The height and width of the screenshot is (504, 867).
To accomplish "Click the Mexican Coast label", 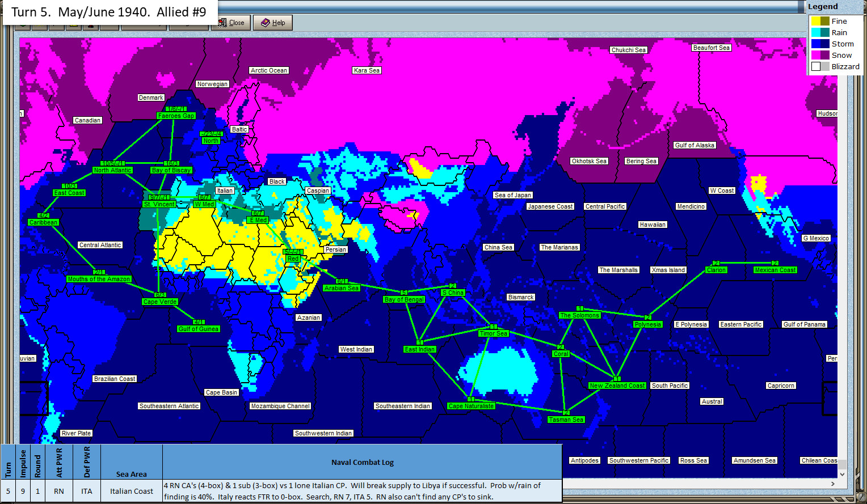I will pos(776,270).
